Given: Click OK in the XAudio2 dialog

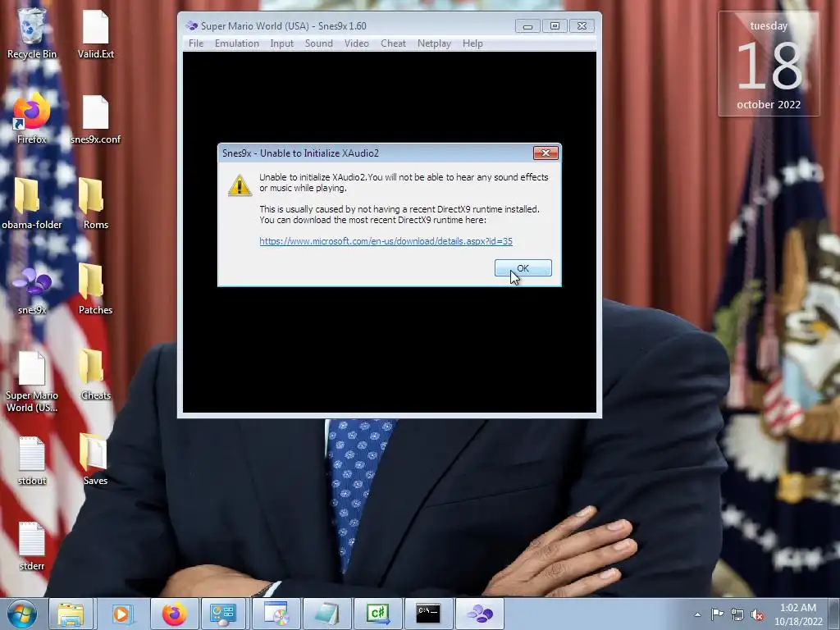Looking at the screenshot, I should 523,268.
